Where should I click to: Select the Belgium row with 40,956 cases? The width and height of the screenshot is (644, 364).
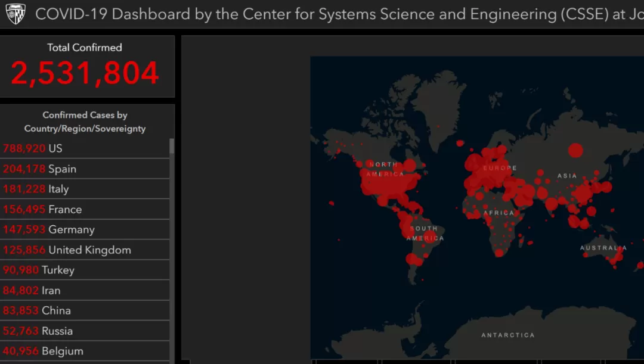pos(85,351)
